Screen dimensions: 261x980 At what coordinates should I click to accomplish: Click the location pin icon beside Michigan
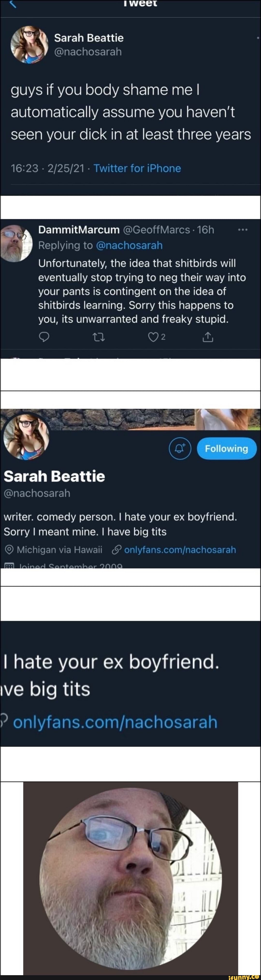(x=9, y=550)
